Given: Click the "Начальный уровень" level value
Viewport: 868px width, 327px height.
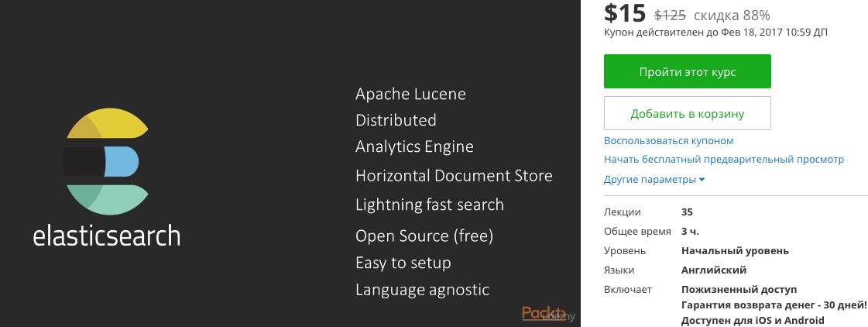Looking at the screenshot, I should tap(735, 250).
